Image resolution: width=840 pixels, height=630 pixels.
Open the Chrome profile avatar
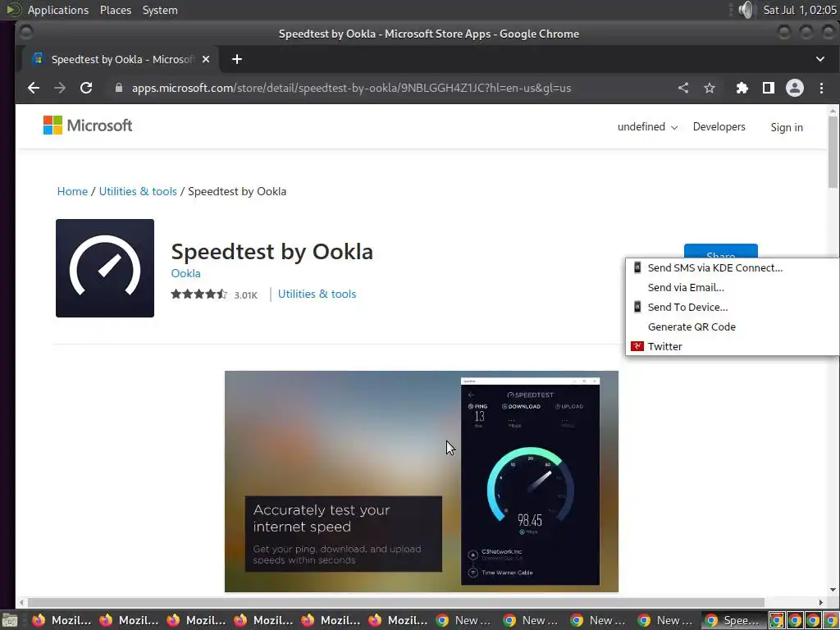click(794, 88)
